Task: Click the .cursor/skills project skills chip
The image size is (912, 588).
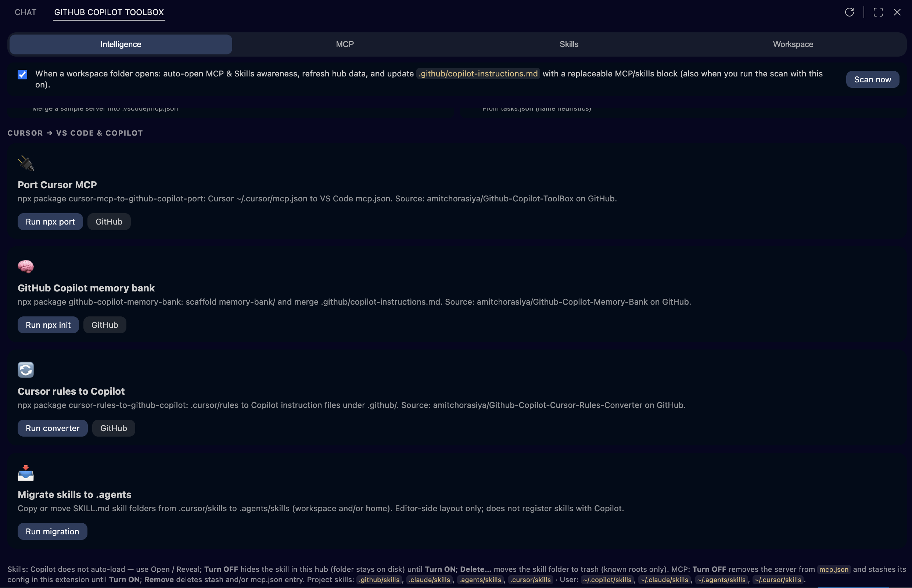Action: point(530,580)
